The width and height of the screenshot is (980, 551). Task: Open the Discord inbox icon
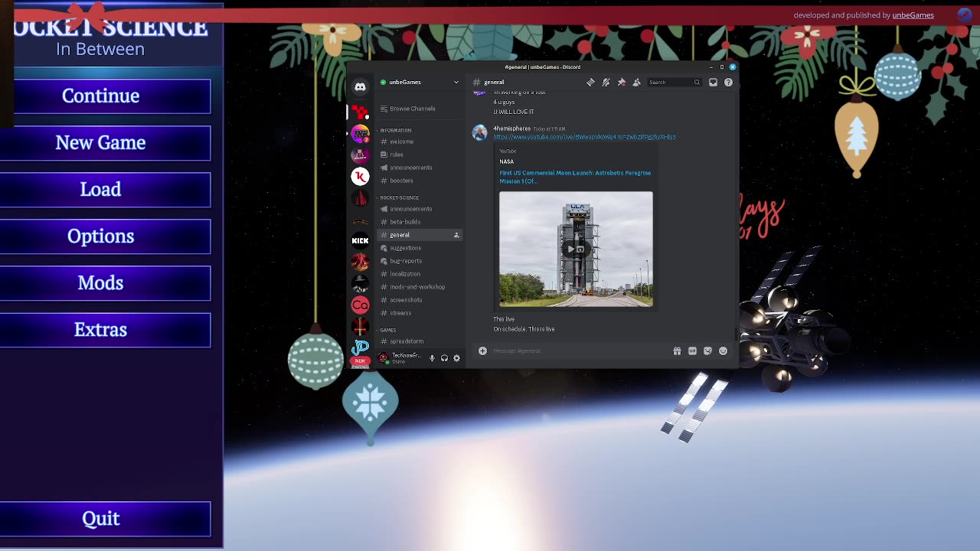coord(713,82)
